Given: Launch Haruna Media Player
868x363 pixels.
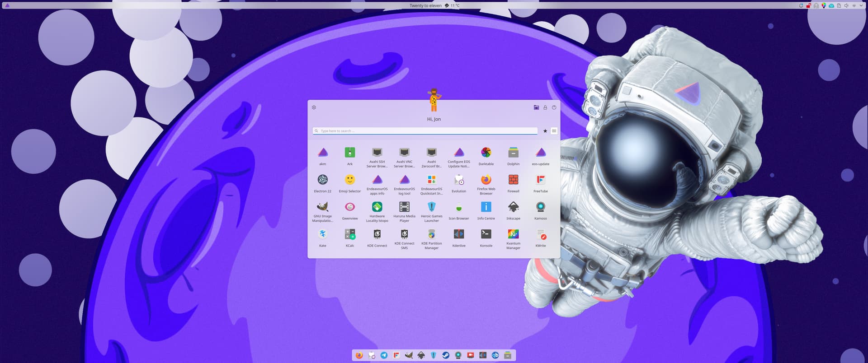Looking at the screenshot, I should (404, 212).
